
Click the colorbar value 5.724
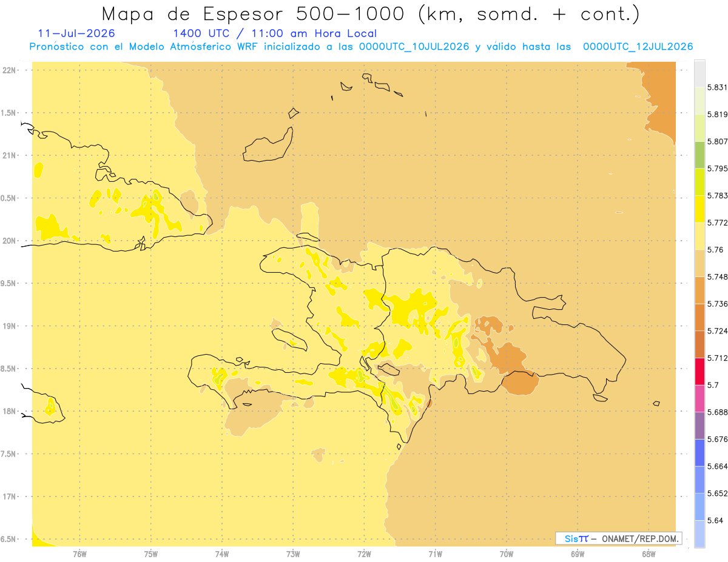[717, 331]
